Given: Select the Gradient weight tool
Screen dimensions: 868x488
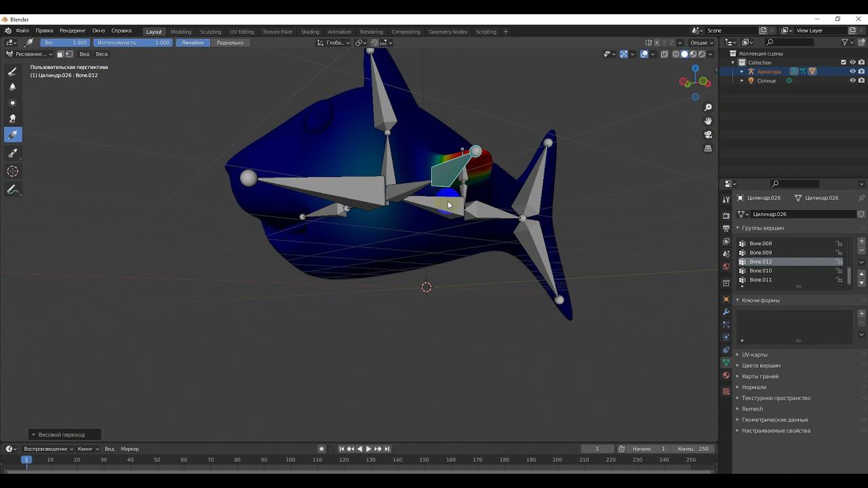Looking at the screenshot, I should 12,135.
